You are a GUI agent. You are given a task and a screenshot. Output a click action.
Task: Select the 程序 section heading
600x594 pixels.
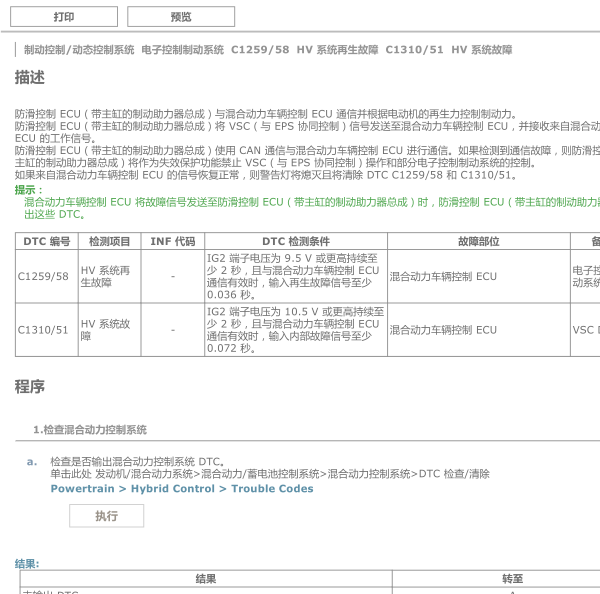click(x=30, y=387)
